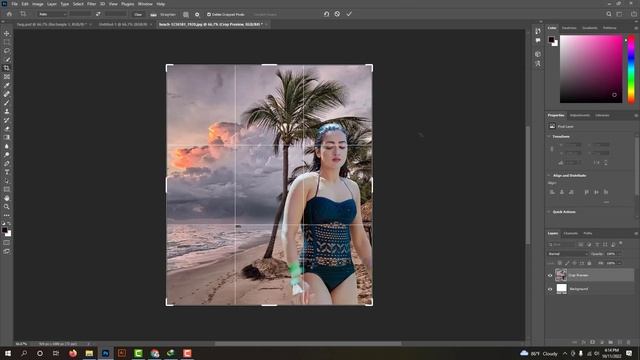Screen dimensions: 640x360
Task: Select the Crop tool in the toolbox
Action: pos(7,68)
